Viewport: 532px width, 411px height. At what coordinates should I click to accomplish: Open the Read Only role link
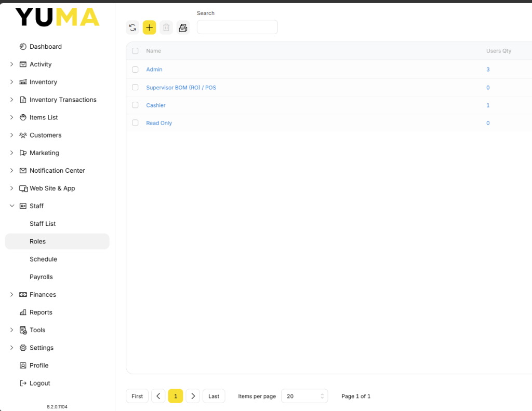tap(159, 123)
